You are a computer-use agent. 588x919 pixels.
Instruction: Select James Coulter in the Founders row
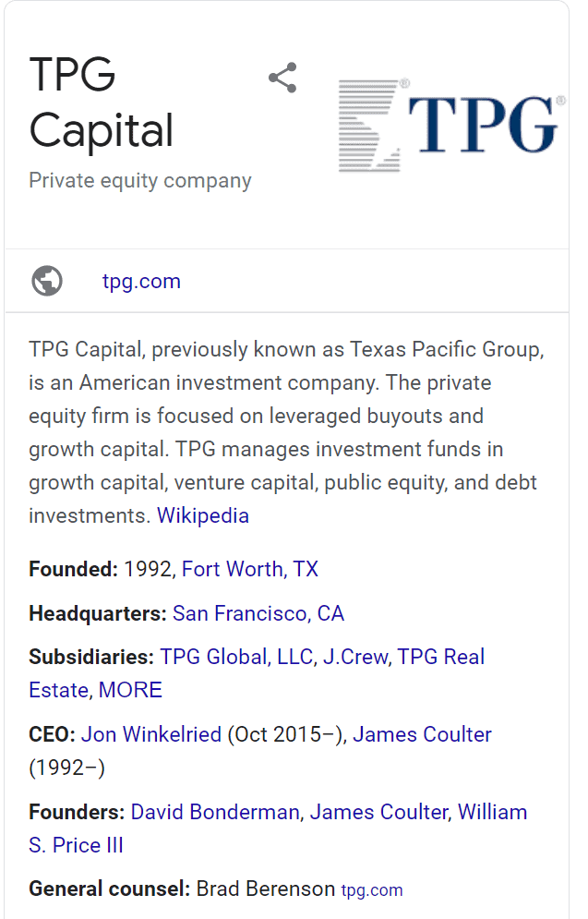(x=378, y=812)
